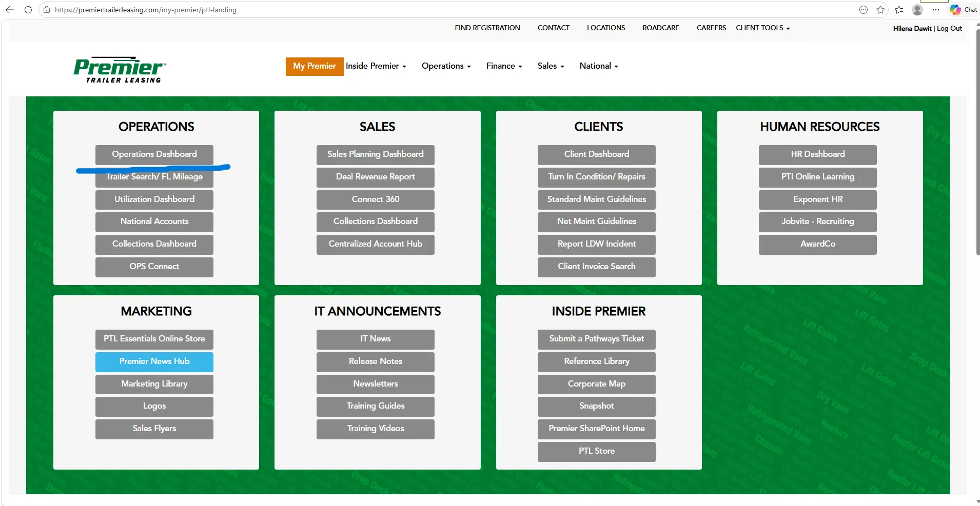This screenshot has height=506, width=980.
Task: Open Report LDW Incident
Action: (x=597, y=244)
